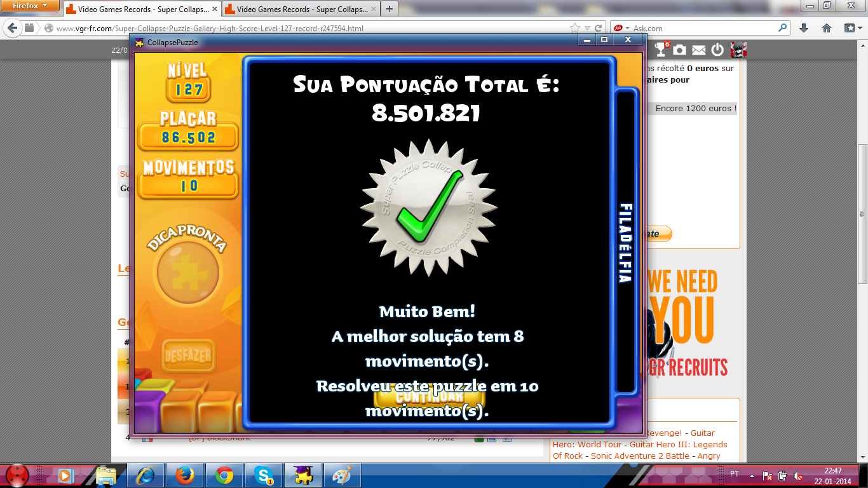Open the URL history dropdown arrow
The height and width of the screenshot is (488, 868).
pos(588,28)
